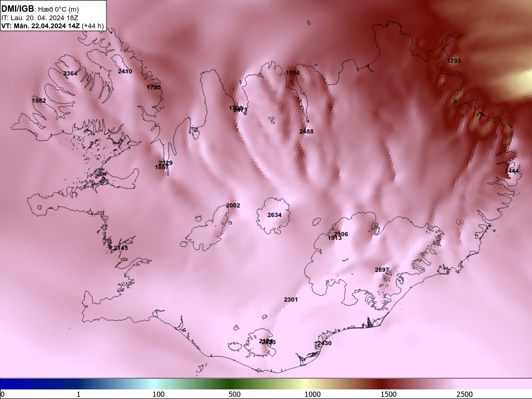Click the map value 2145
This screenshot has height=399, width=532.
[x=121, y=248]
